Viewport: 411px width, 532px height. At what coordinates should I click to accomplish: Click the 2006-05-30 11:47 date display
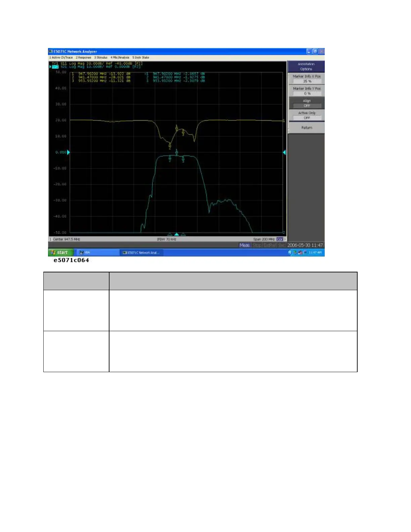pyautogui.click(x=305, y=245)
